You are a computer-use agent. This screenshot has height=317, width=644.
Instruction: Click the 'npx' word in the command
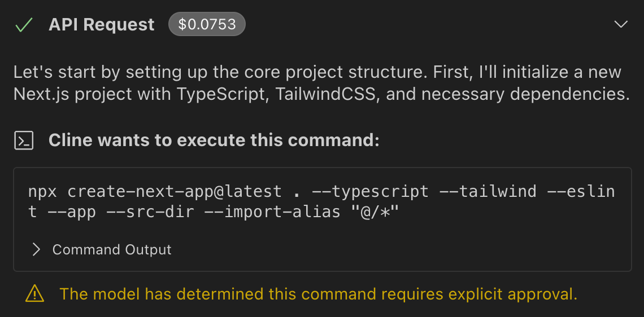[43, 192]
